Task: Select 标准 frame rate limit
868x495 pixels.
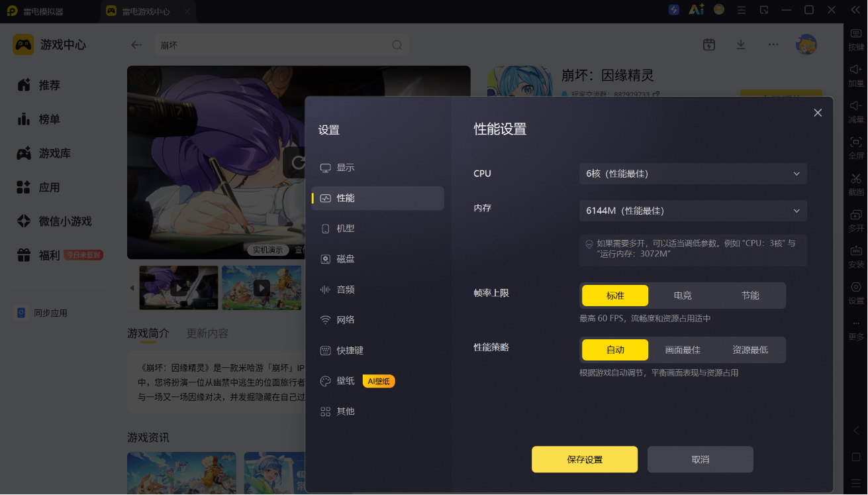Action: click(615, 296)
